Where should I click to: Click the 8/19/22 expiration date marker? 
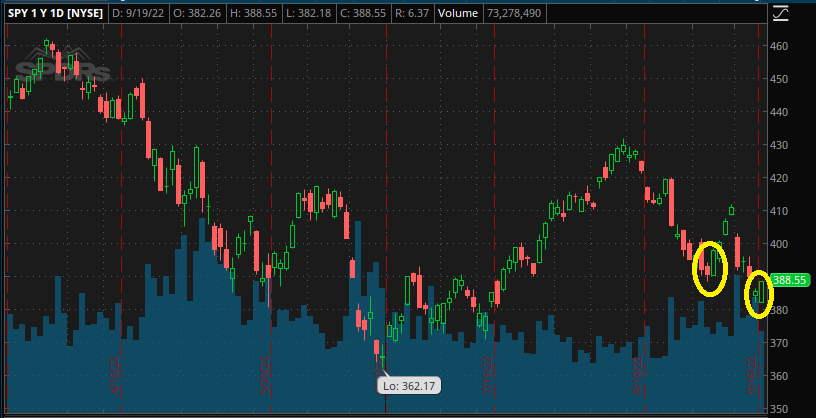coord(638,375)
